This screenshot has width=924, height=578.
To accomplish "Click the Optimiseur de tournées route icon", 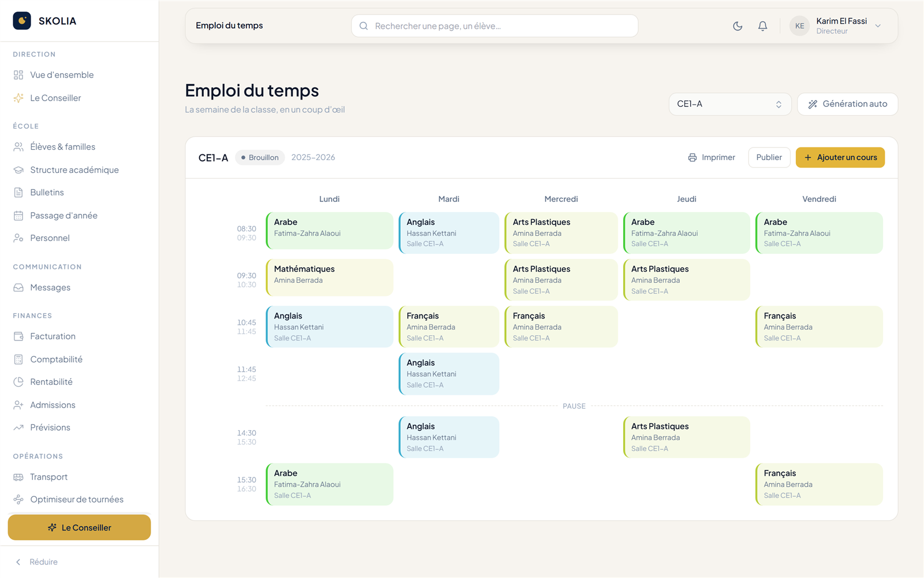I will pos(18,500).
